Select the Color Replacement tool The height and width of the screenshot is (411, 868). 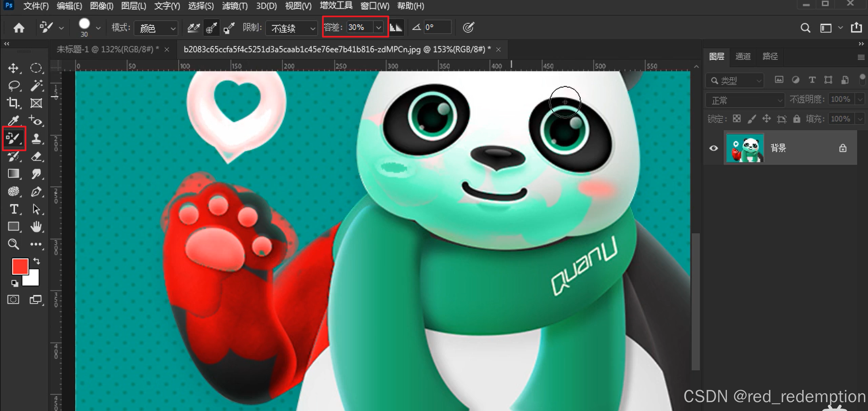(14, 138)
